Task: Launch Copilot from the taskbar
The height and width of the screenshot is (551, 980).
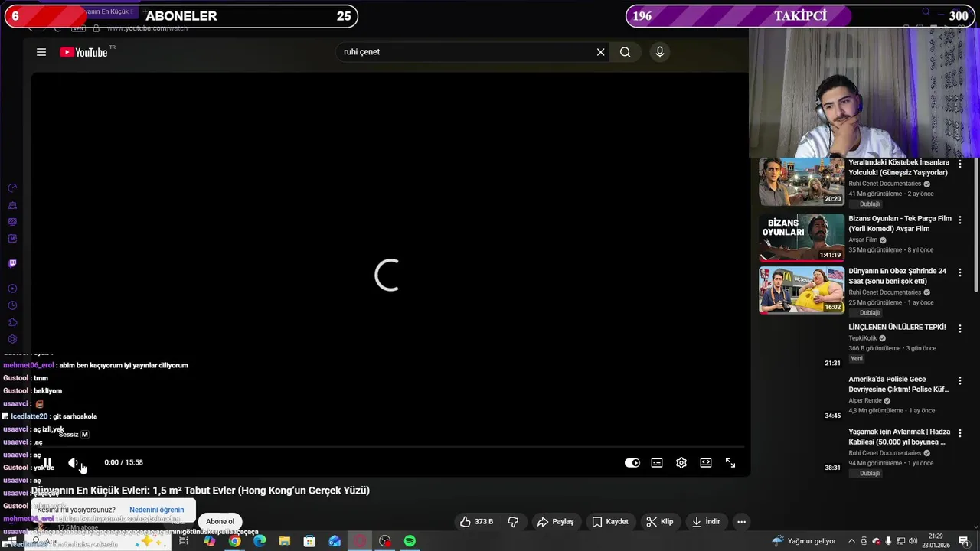Action: click(209, 541)
